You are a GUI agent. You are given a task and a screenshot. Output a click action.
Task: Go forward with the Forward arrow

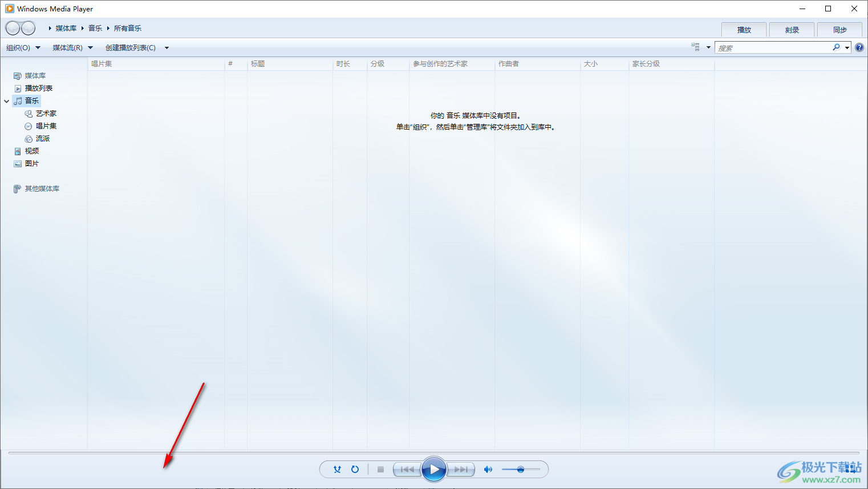(x=28, y=28)
